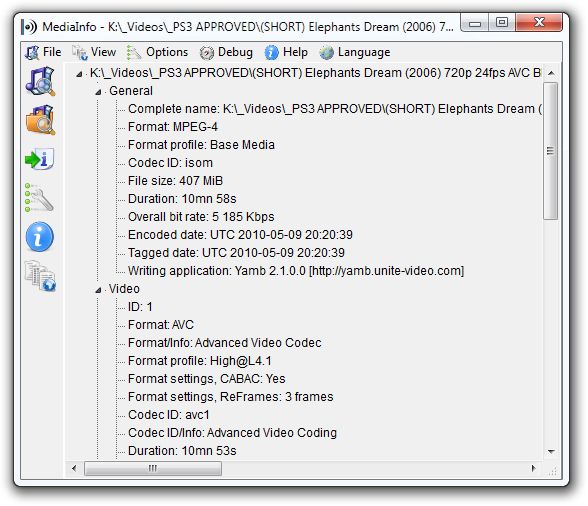Click the vertical scrollbar up arrow
588x506 pixels.
point(551,73)
